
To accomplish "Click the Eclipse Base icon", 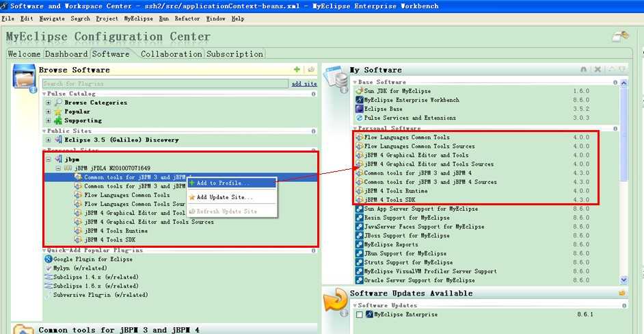I will pyautogui.click(x=359, y=109).
